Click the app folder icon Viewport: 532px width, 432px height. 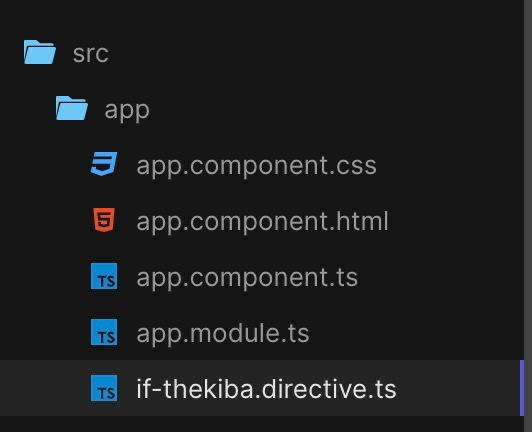coord(72,108)
